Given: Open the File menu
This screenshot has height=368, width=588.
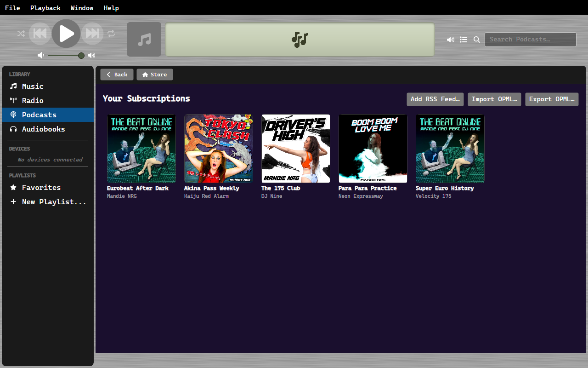Looking at the screenshot, I should coord(12,8).
